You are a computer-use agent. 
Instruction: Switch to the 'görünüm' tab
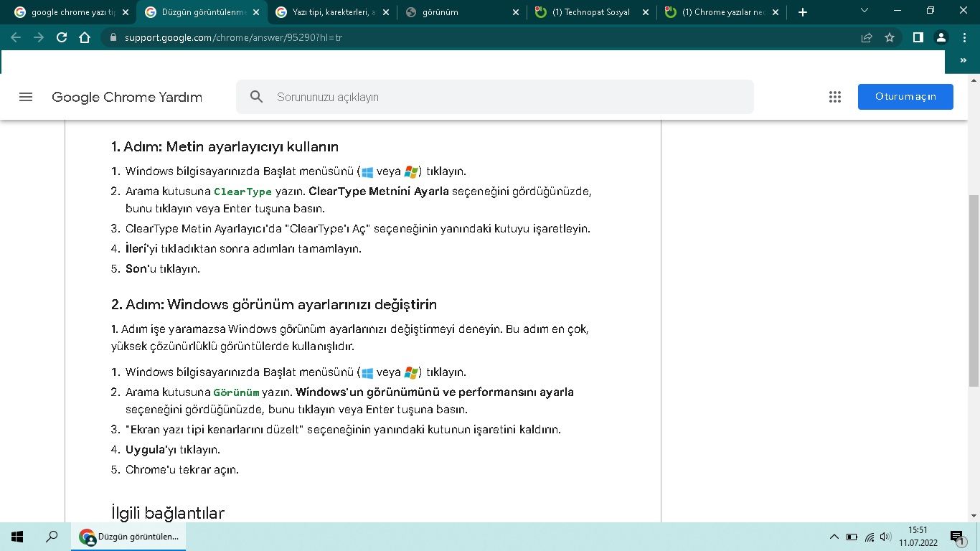point(461,12)
